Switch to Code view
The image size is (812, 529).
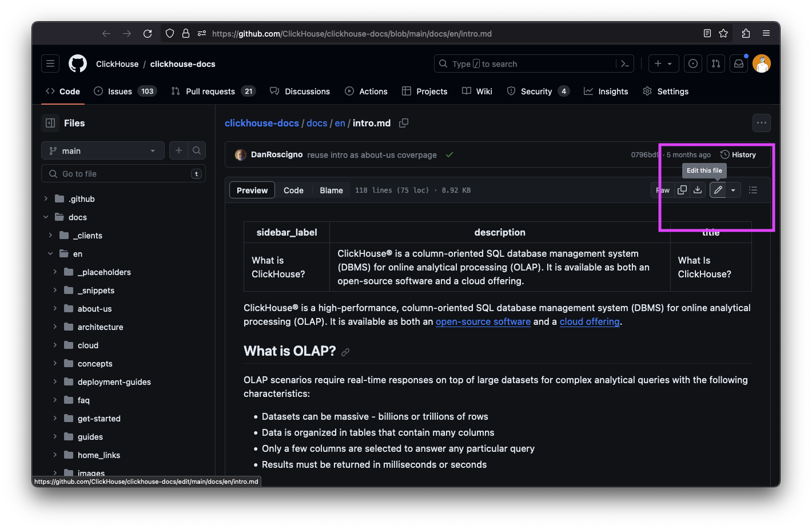coord(293,190)
